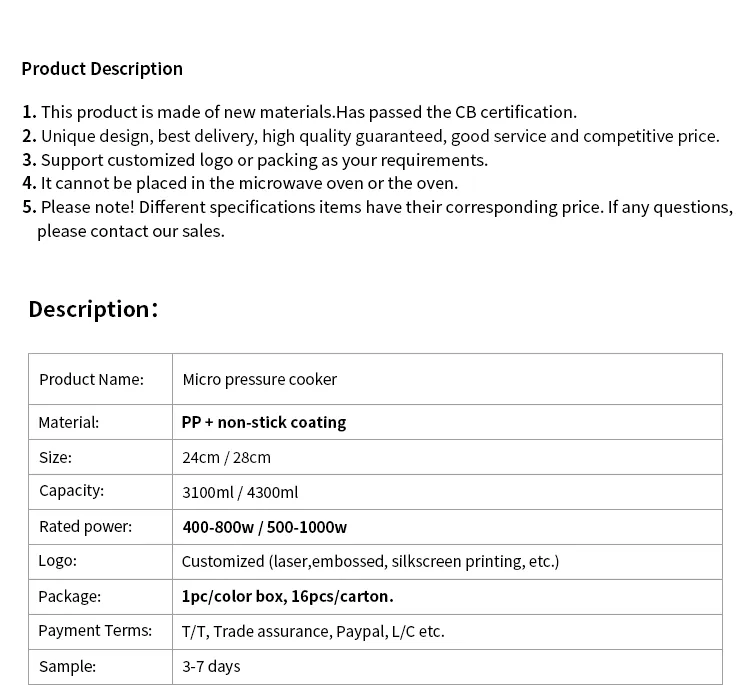Image resolution: width=750 pixels, height=685 pixels.
Task: Click the line about unique design and delivery
Action: coord(380,136)
